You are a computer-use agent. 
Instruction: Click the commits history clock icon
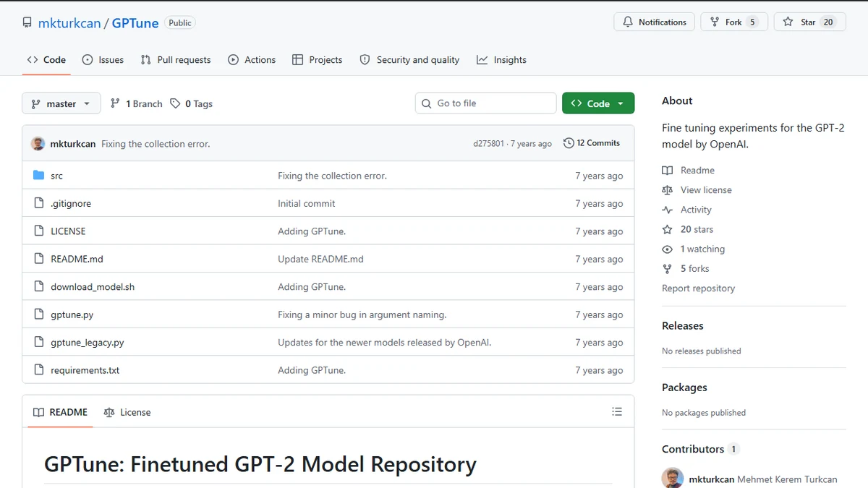(569, 143)
